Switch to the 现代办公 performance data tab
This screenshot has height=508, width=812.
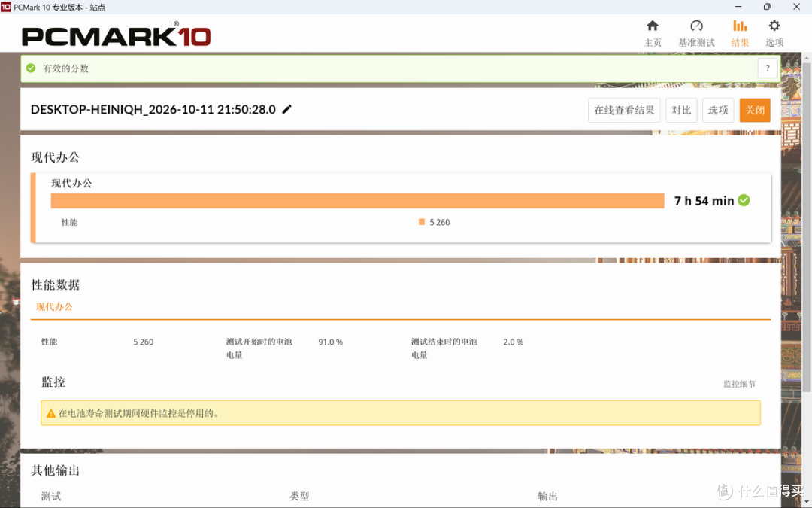point(54,307)
